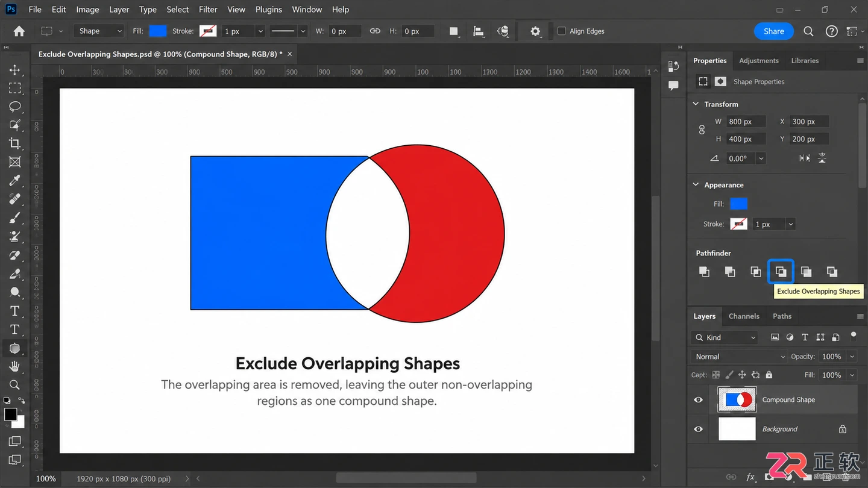Open the Normal blend mode dropdown
Image resolution: width=868 pixels, height=488 pixels.
pos(740,357)
